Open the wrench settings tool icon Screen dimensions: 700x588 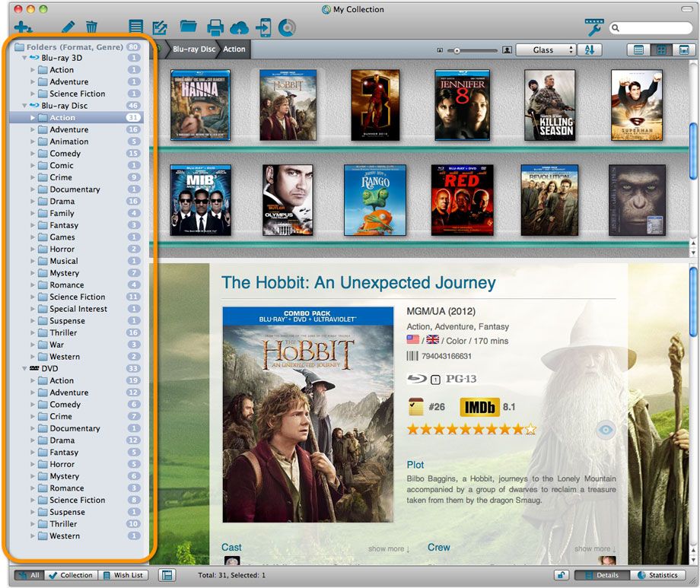pyautogui.click(x=593, y=27)
